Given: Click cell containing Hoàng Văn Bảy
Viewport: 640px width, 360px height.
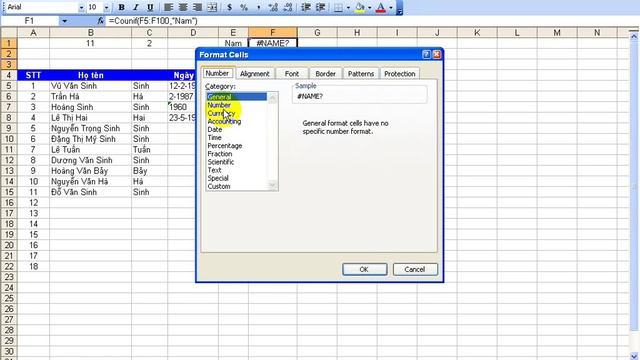Looking at the screenshot, I should tap(91, 171).
